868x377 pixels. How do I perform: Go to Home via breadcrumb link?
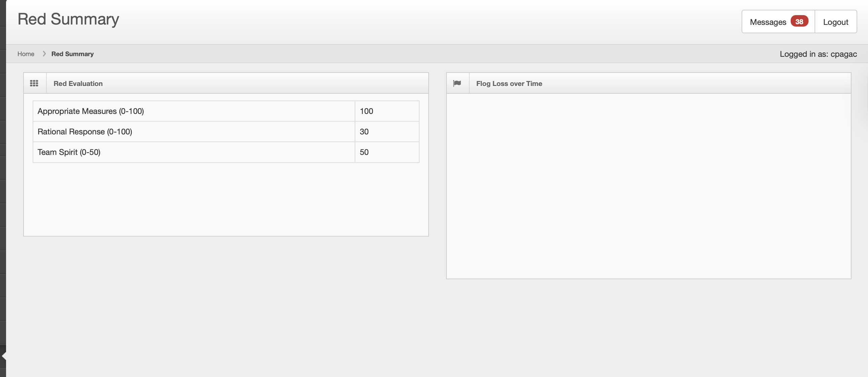coord(26,54)
